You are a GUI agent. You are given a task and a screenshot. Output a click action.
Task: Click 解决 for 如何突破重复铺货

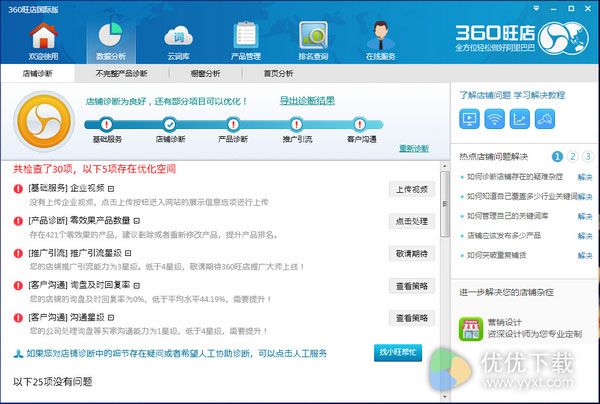[x=585, y=255]
